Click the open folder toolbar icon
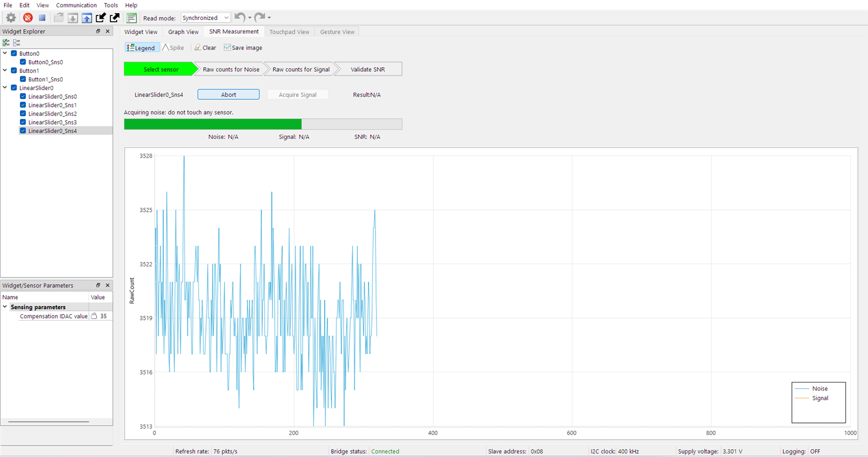 [x=59, y=18]
